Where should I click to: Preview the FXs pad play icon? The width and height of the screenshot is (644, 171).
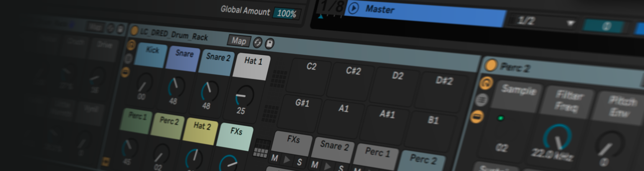pos(286,160)
